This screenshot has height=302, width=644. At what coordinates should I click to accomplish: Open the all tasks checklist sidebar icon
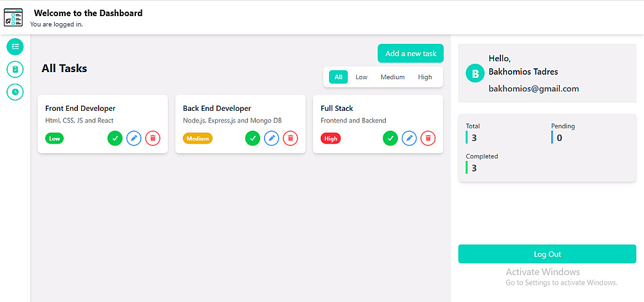click(15, 46)
